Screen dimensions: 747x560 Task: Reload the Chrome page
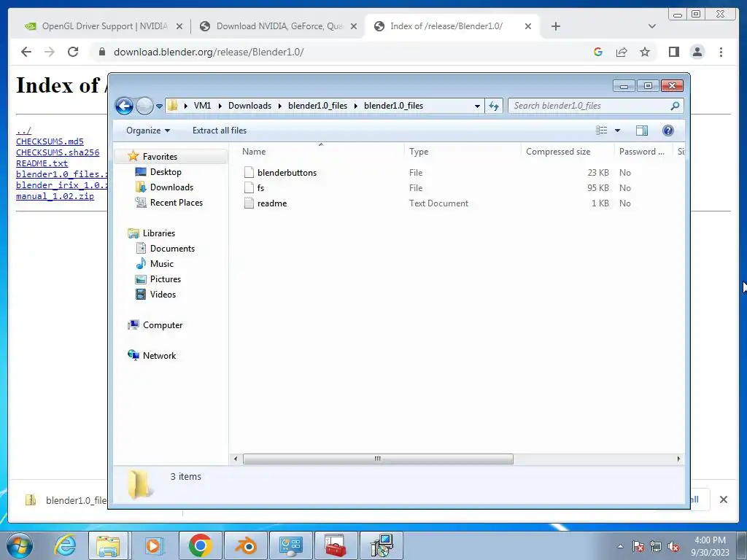(73, 52)
